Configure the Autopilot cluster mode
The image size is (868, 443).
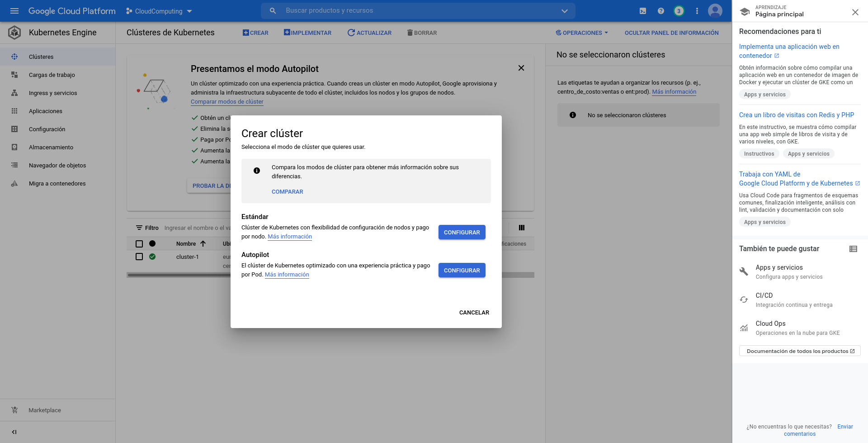click(462, 270)
